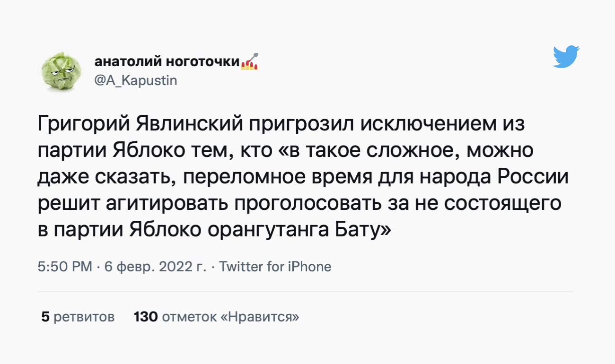Click the nail polish emoji beside name

tap(249, 61)
